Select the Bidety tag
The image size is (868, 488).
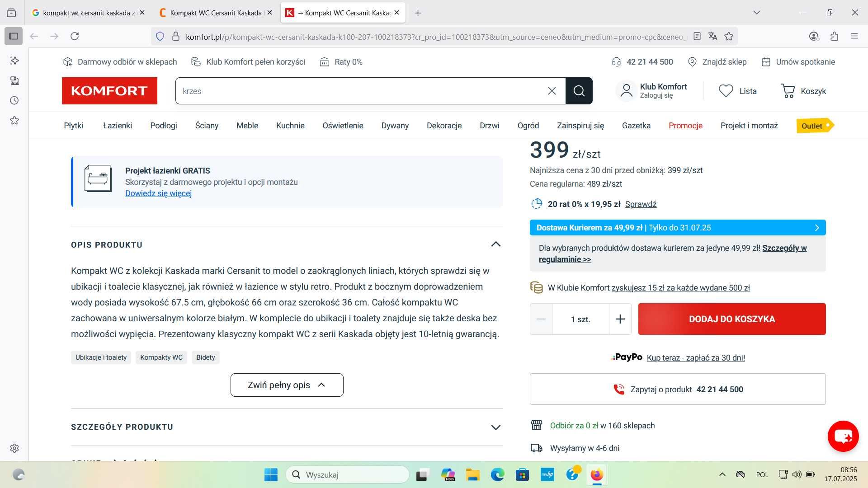206,357
